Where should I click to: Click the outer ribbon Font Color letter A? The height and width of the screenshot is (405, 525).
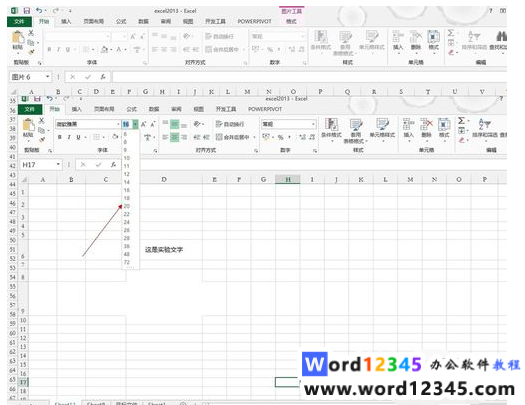119,50
